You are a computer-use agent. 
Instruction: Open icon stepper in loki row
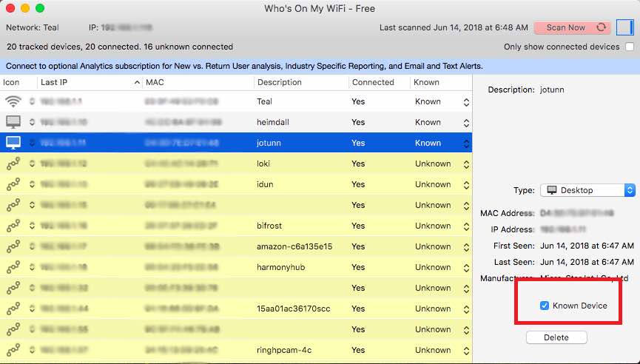point(32,164)
